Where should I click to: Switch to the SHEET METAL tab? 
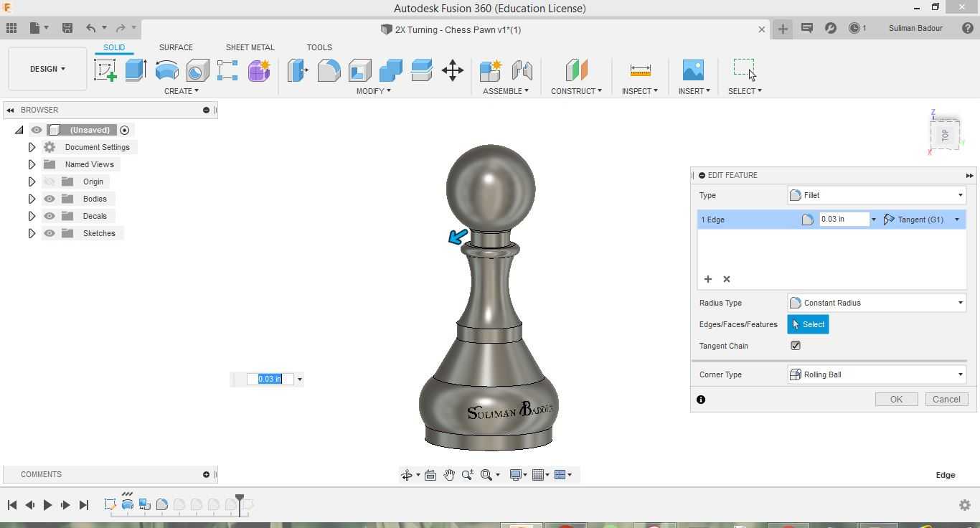[x=250, y=47]
